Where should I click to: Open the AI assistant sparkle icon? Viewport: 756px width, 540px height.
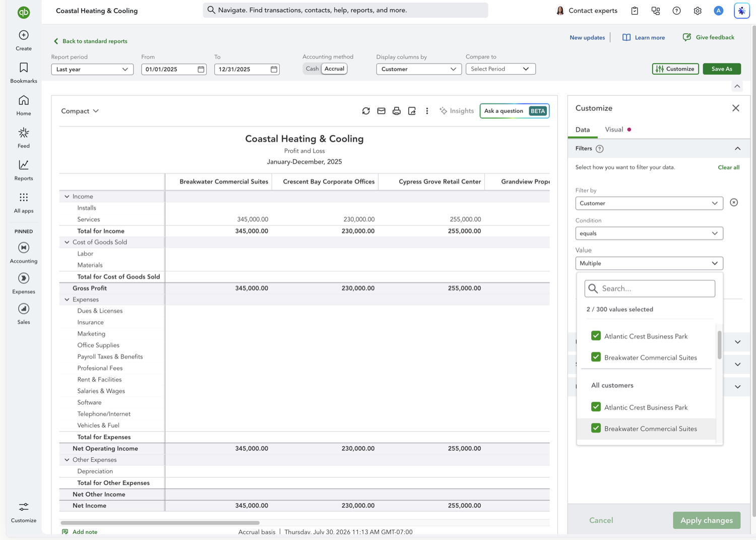(x=742, y=11)
